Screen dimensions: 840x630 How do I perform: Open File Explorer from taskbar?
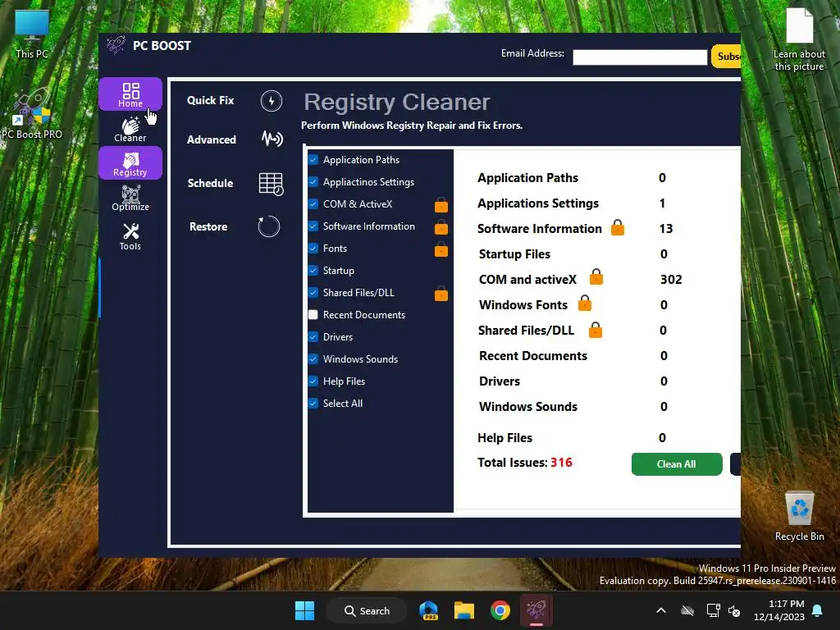(464, 610)
